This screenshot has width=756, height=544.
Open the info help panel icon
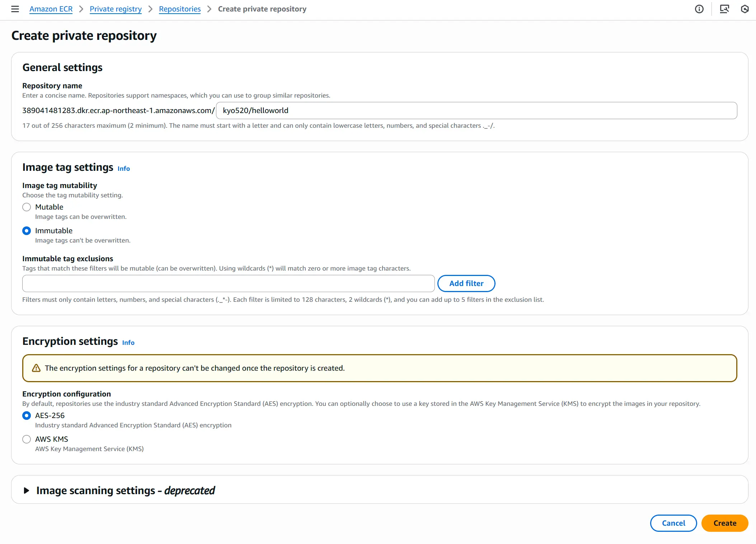coord(699,9)
